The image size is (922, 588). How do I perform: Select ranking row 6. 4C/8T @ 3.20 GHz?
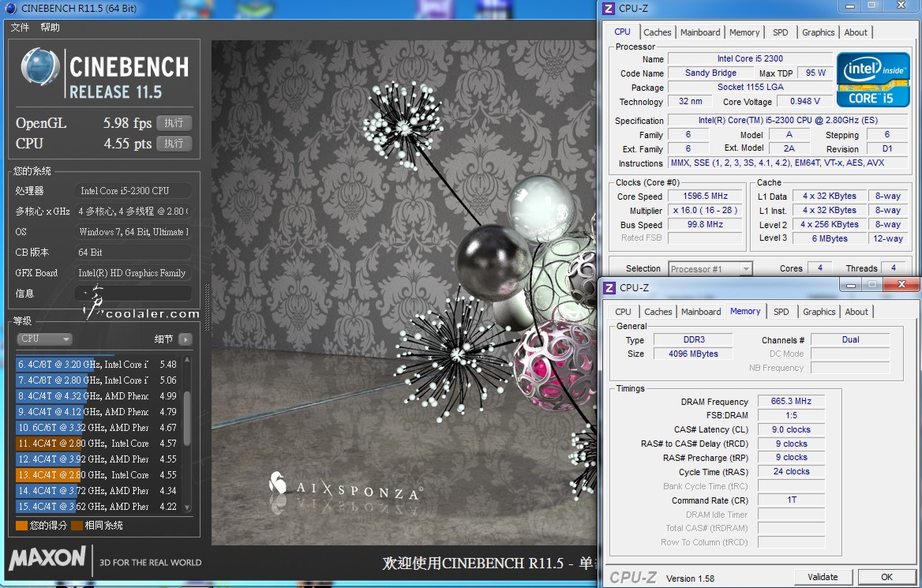coord(98,365)
